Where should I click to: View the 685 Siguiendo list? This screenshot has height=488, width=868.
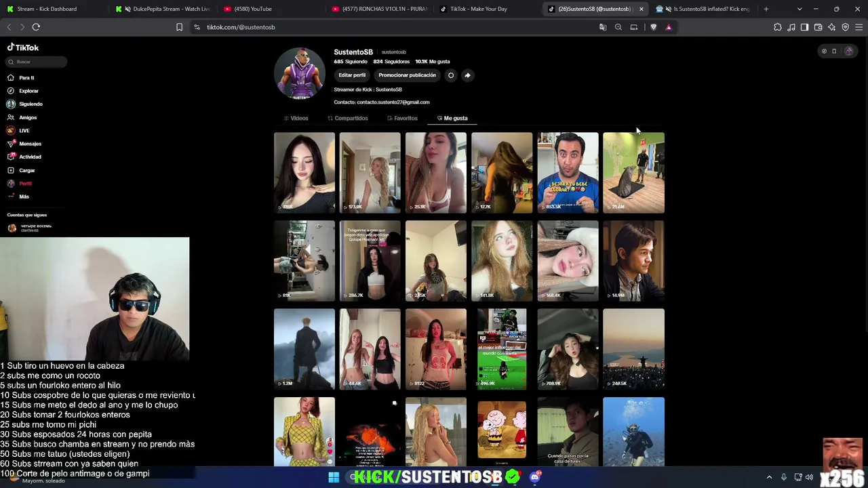point(351,62)
